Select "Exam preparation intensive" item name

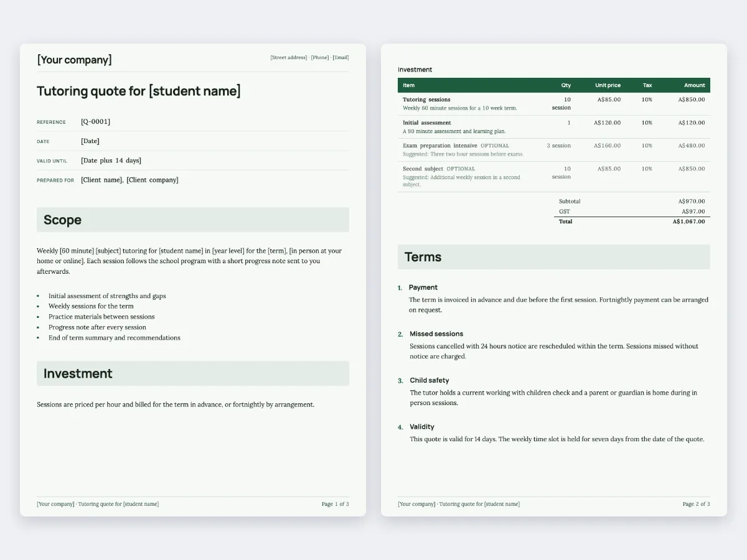point(440,146)
